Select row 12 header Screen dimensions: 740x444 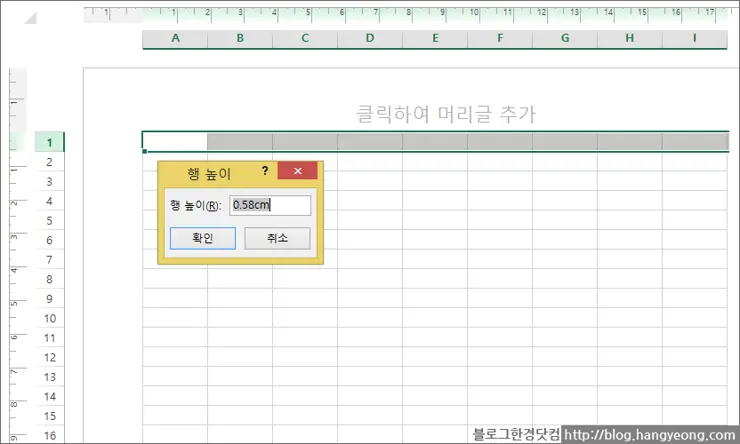coord(50,357)
